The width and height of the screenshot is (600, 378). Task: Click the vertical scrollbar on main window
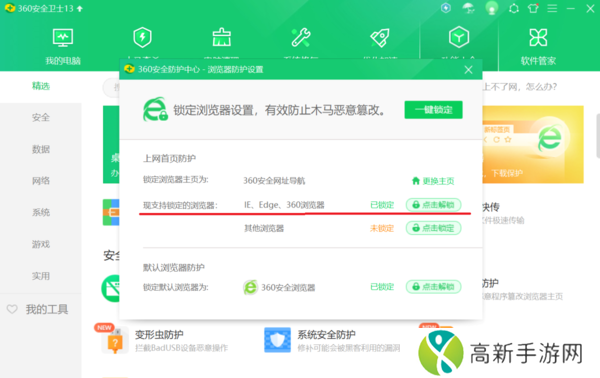click(x=598, y=136)
